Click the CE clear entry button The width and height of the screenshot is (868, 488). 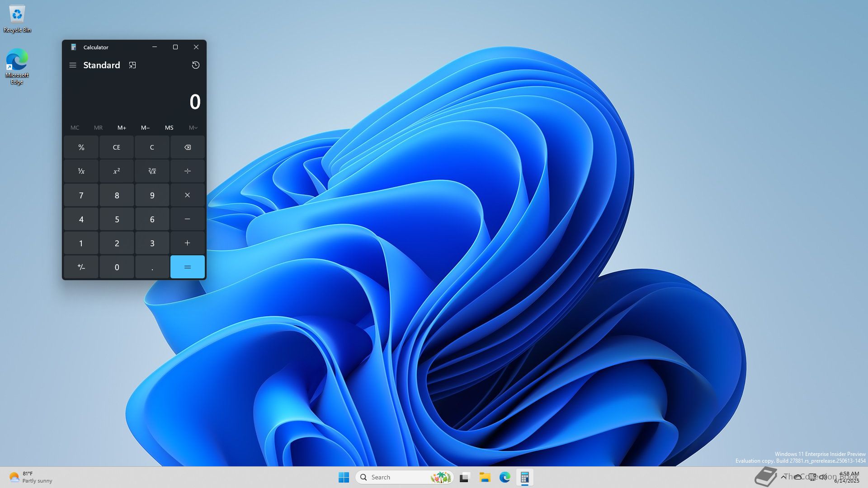(117, 147)
